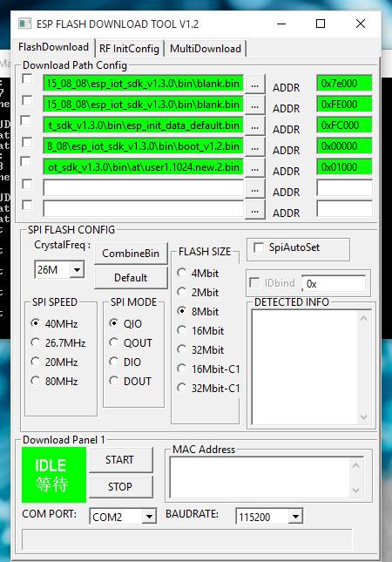Browse file for the 0xFE000 blank.bin row
This screenshot has height=562, width=392.
[254, 105]
